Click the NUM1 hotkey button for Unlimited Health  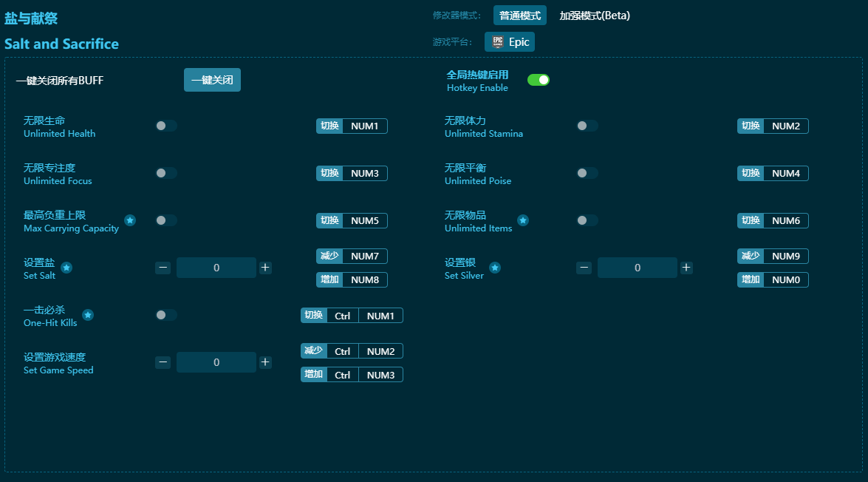364,126
